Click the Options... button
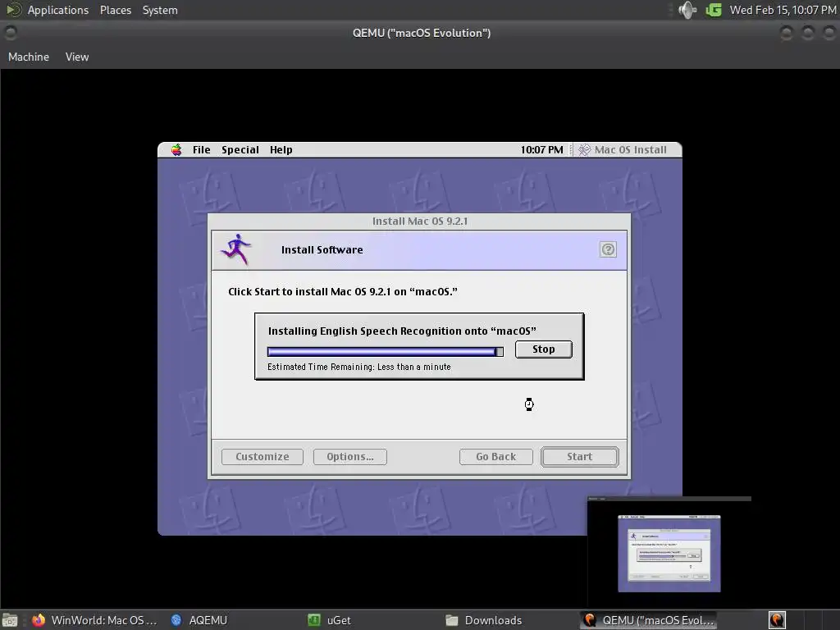This screenshot has height=630, width=840. tap(349, 457)
